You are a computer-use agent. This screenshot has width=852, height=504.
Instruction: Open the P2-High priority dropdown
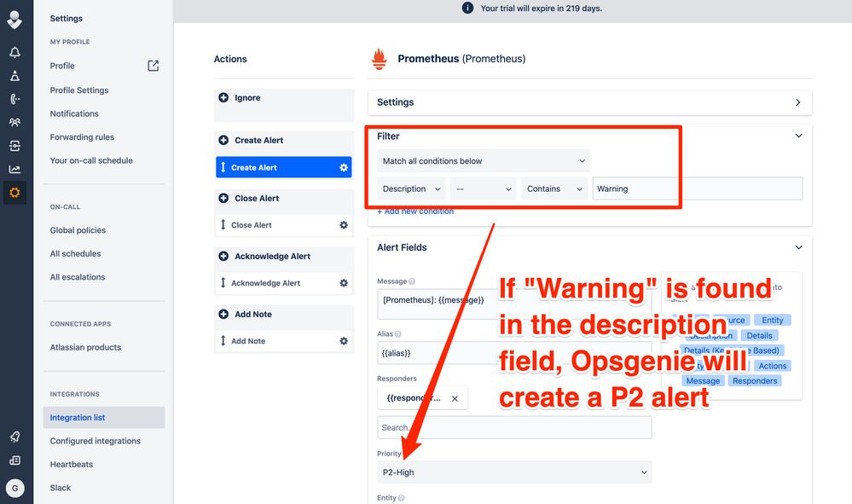[x=514, y=472]
